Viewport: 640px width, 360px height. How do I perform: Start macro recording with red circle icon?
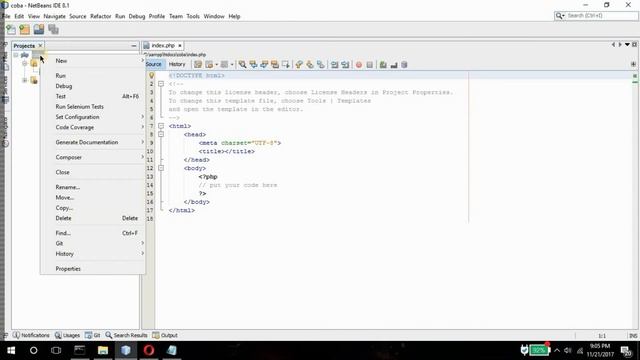[x=359, y=64]
